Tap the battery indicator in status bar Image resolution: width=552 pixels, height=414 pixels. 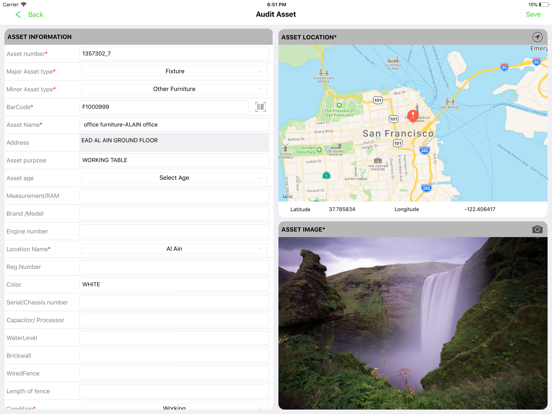click(x=543, y=4)
